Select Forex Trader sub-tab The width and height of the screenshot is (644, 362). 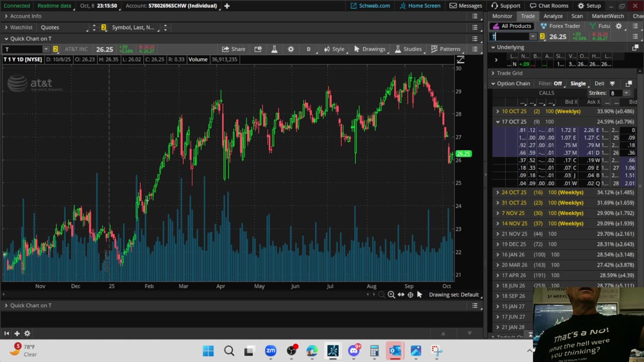[560, 26]
